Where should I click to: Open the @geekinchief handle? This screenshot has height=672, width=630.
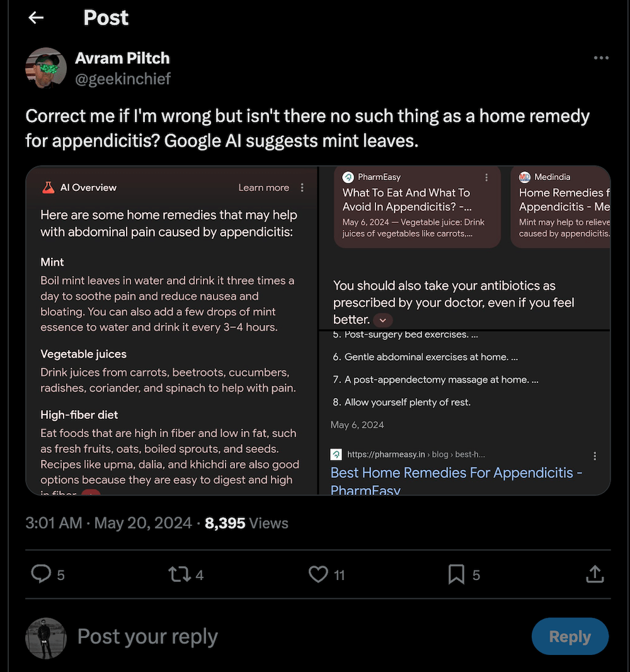123,79
